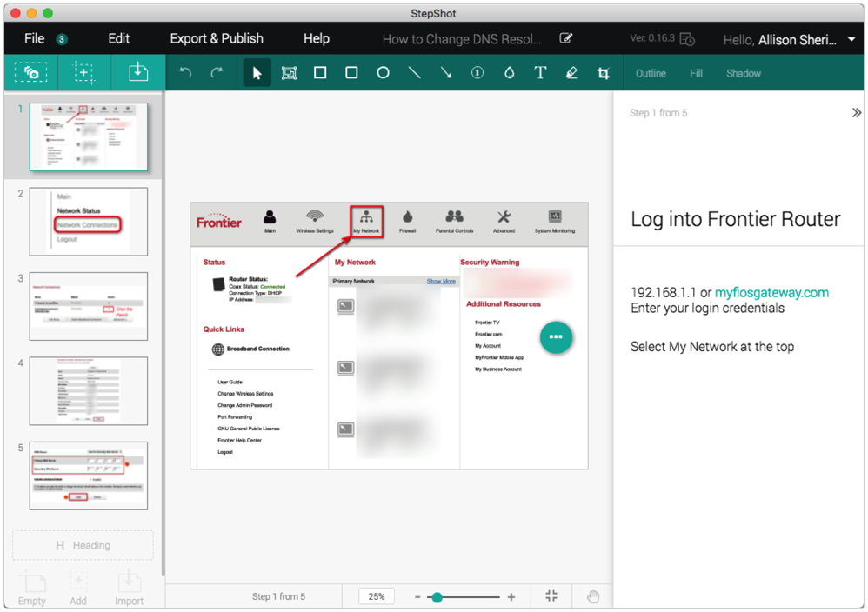The width and height of the screenshot is (868, 612).
Task: Open the Export & Publish menu
Action: click(x=217, y=38)
